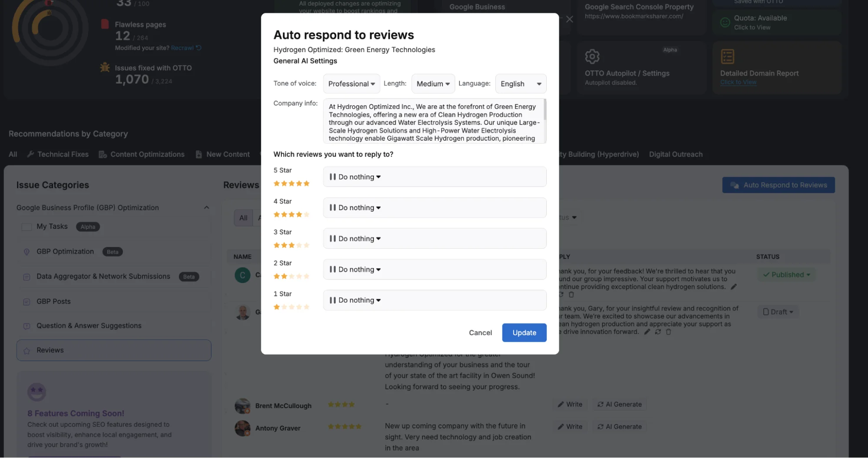
Task: Click the pencil edit icon on Gary's reply
Action: [x=647, y=332]
